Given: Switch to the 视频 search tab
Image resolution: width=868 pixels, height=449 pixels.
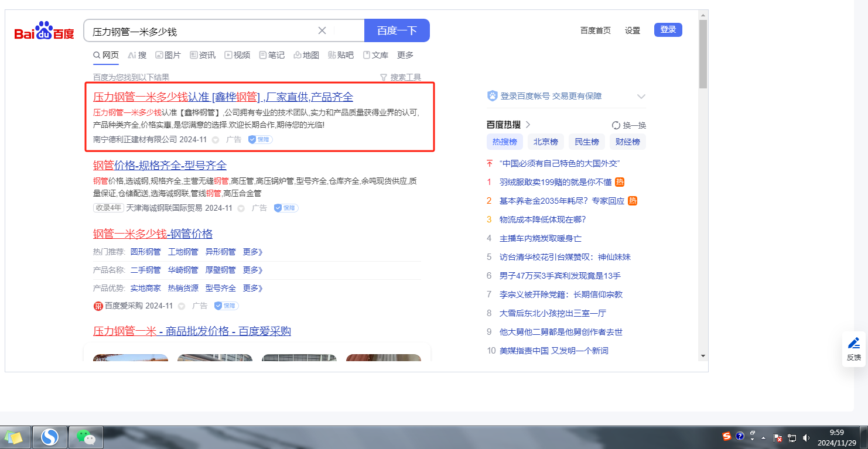Looking at the screenshot, I should pyautogui.click(x=237, y=55).
